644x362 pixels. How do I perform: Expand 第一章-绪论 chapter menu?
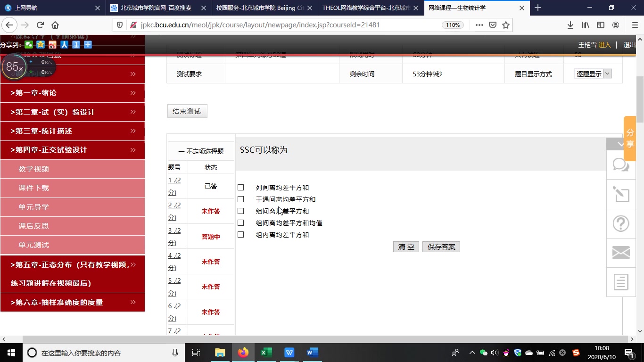pos(73,93)
